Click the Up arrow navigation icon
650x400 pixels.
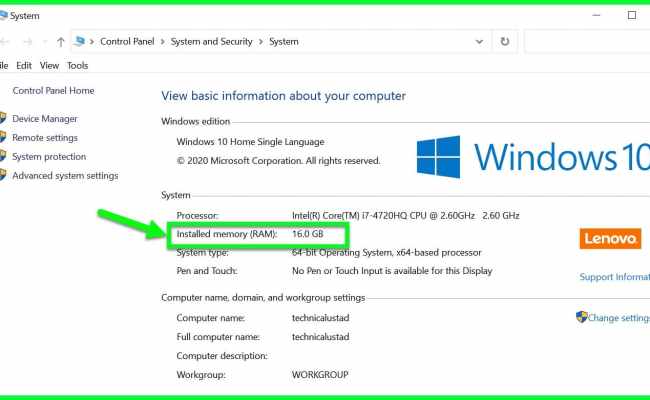(61, 41)
